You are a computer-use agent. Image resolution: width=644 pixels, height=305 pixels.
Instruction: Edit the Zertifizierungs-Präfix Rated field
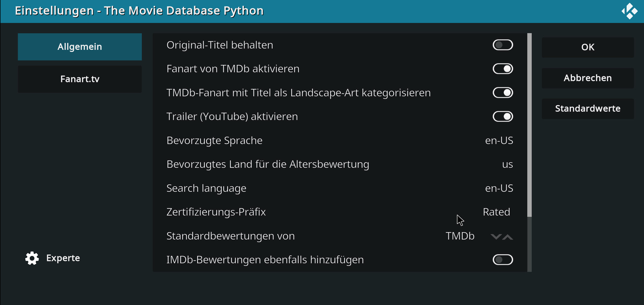tap(340, 212)
